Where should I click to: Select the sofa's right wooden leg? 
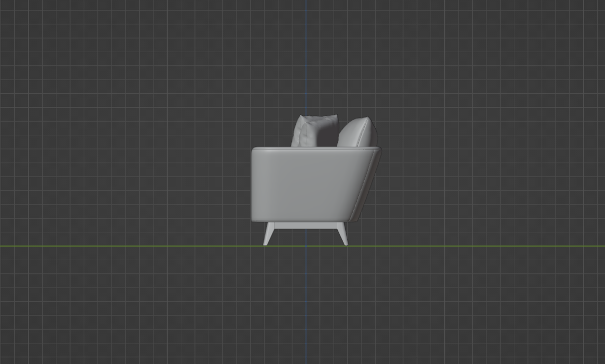[x=343, y=234]
